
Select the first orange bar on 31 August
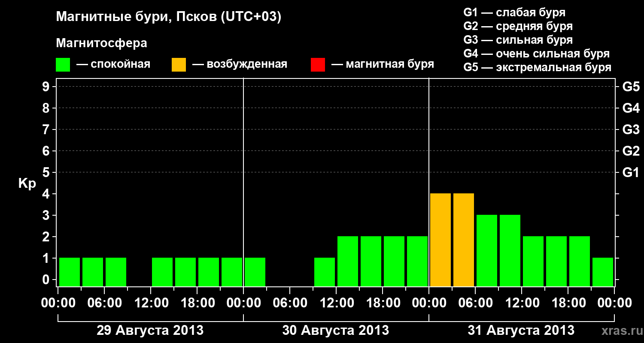[x=440, y=240]
